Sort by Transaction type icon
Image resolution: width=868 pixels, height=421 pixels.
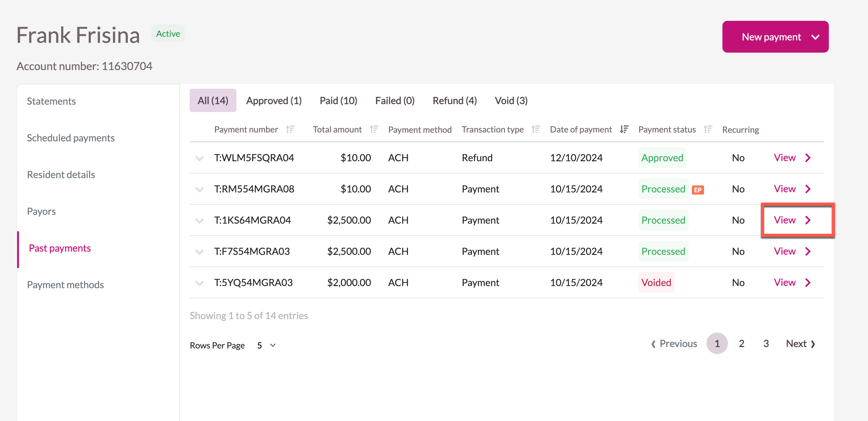click(x=536, y=129)
